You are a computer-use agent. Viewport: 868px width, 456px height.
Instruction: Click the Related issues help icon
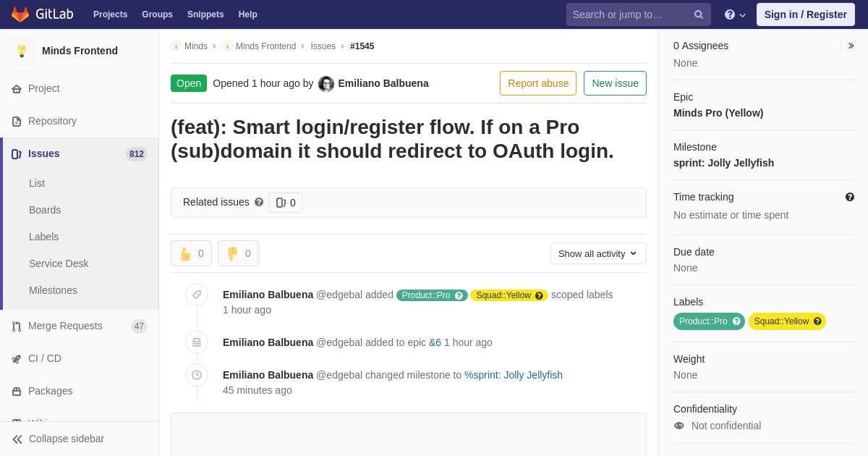[x=259, y=202]
